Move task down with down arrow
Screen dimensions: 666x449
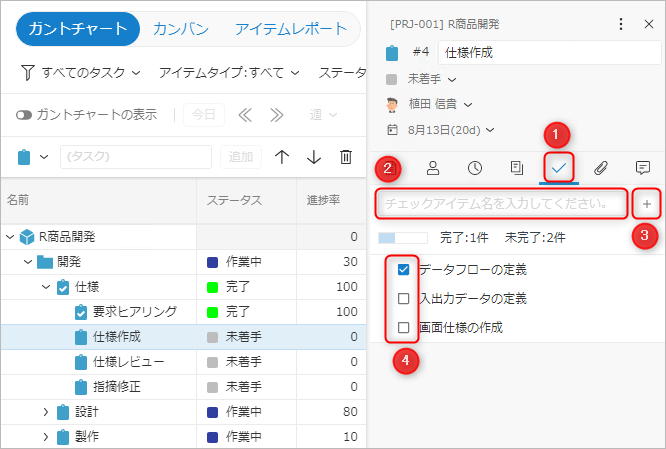coord(314,157)
